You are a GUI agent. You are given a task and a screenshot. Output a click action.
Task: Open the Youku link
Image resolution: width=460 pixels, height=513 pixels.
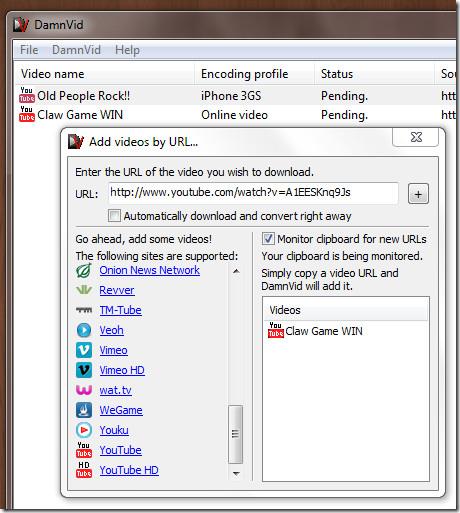pyautogui.click(x=114, y=430)
